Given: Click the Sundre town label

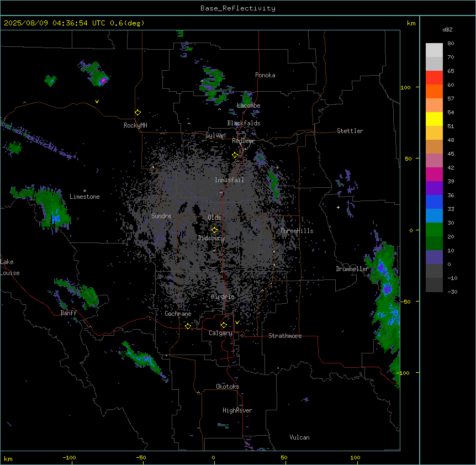Looking at the screenshot, I should click(x=161, y=216).
